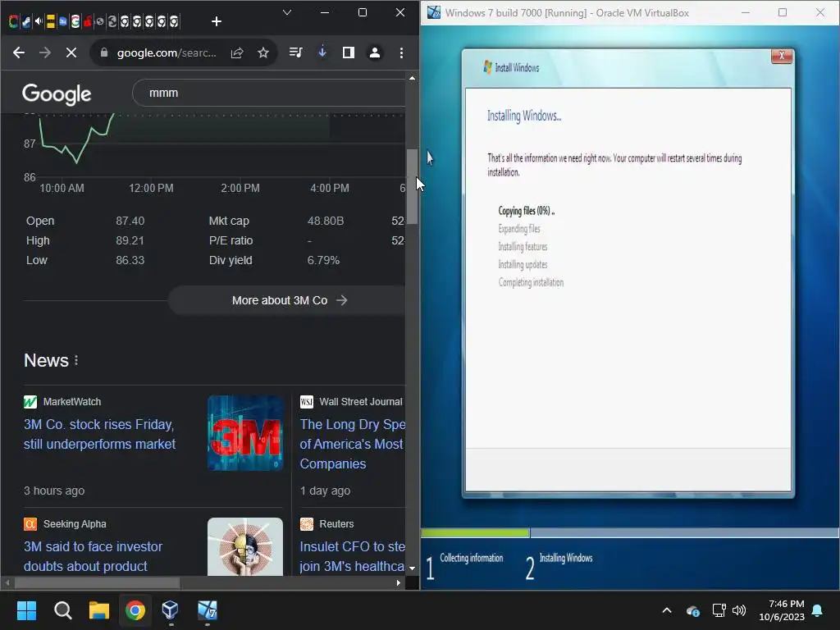
Task: Click the Reuters source name
Action: (336, 524)
